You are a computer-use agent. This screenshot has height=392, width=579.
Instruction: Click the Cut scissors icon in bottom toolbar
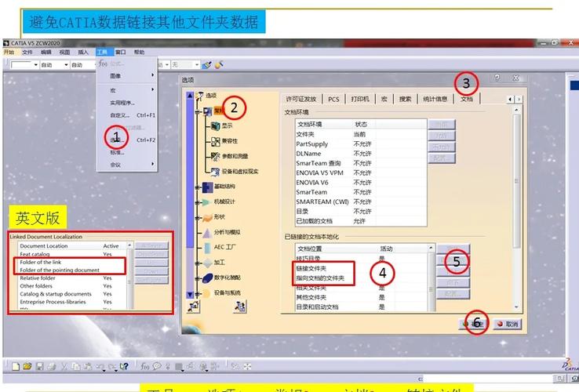pyautogui.click(x=64, y=366)
